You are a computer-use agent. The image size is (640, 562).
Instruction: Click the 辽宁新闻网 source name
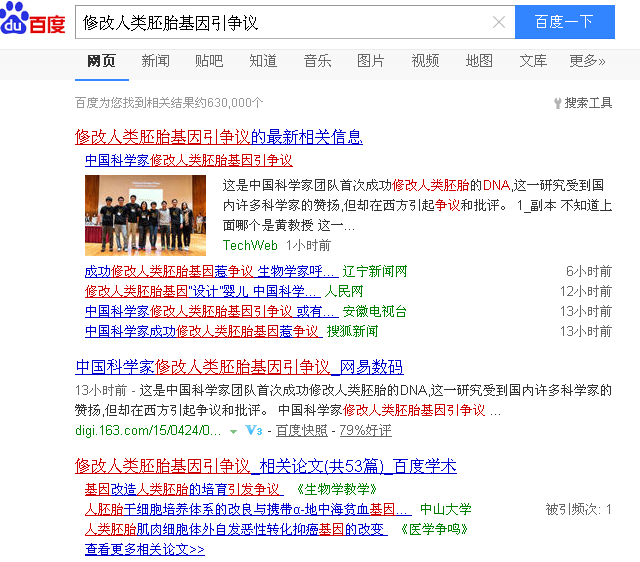[x=375, y=271]
